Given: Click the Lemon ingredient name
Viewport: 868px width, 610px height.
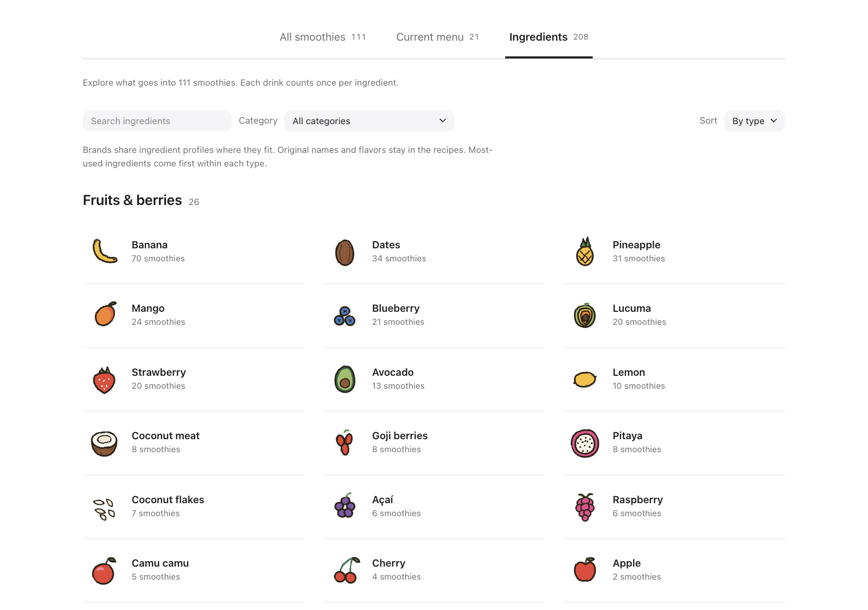Looking at the screenshot, I should [x=629, y=373].
